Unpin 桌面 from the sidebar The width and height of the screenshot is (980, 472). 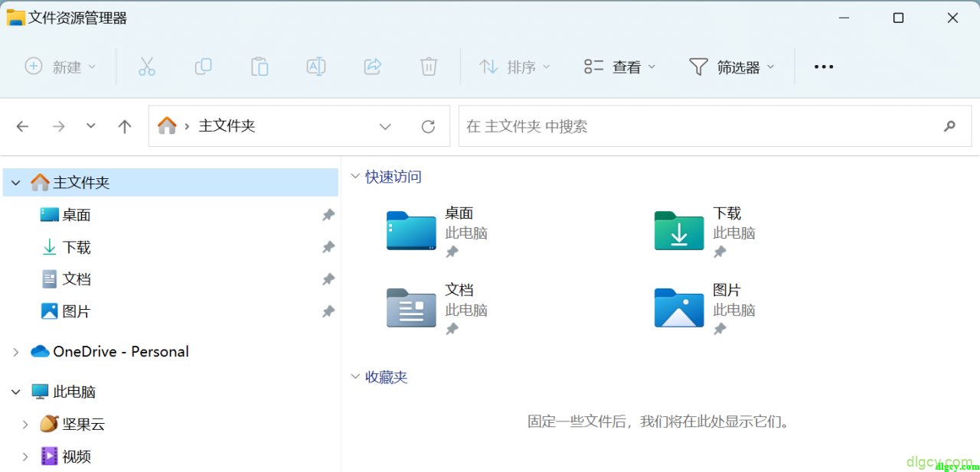(x=328, y=215)
